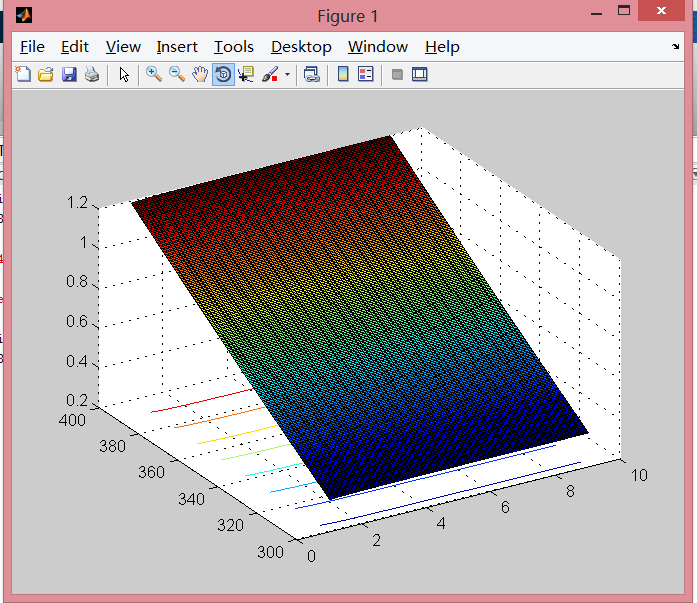This screenshot has height=603, width=697.
Task: Open a file with folder icon
Action: pos(45,74)
